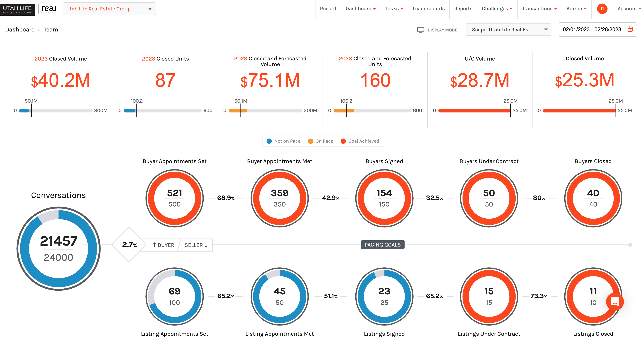The image size is (644, 340).
Task: Open the Scope dropdown
Action: pyautogui.click(x=508, y=29)
